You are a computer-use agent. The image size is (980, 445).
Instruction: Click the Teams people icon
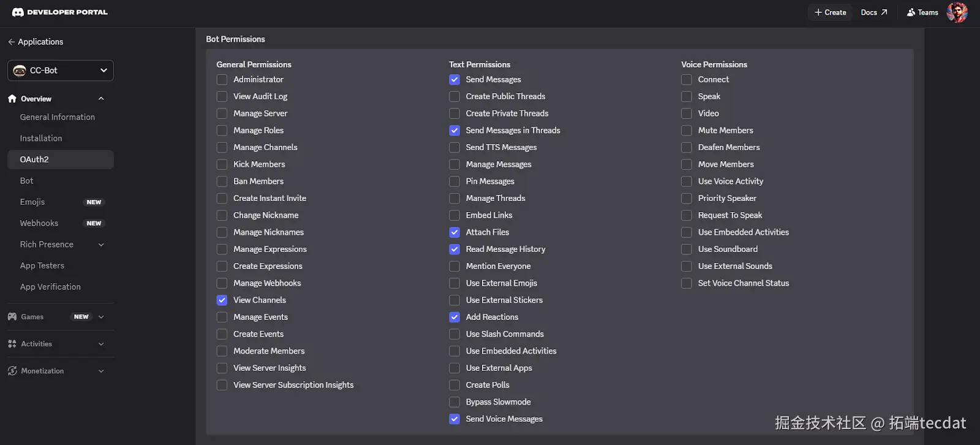tap(911, 12)
